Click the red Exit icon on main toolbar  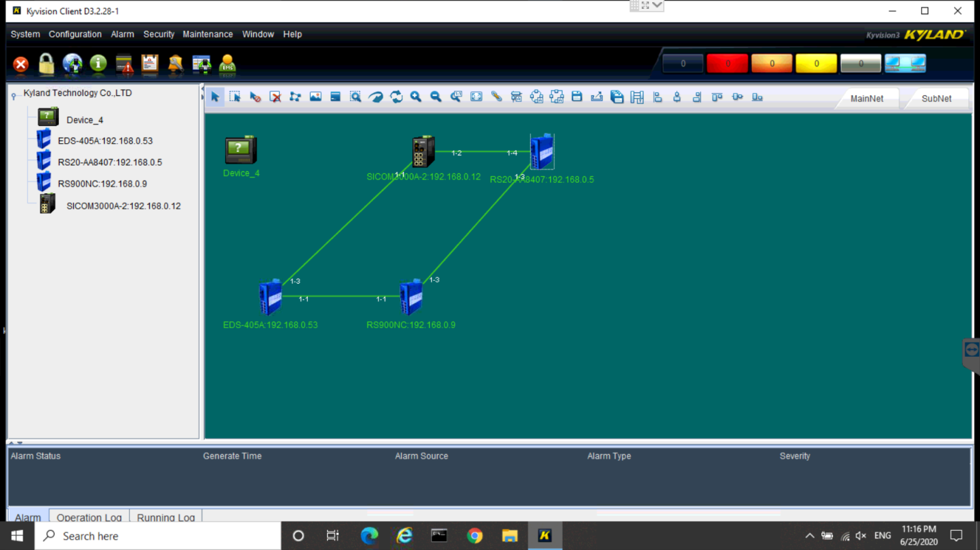[21, 64]
